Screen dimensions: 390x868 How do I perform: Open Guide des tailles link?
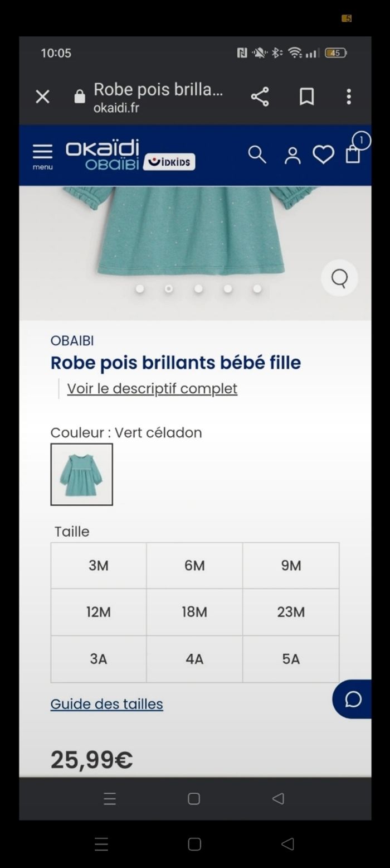click(107, 704)
